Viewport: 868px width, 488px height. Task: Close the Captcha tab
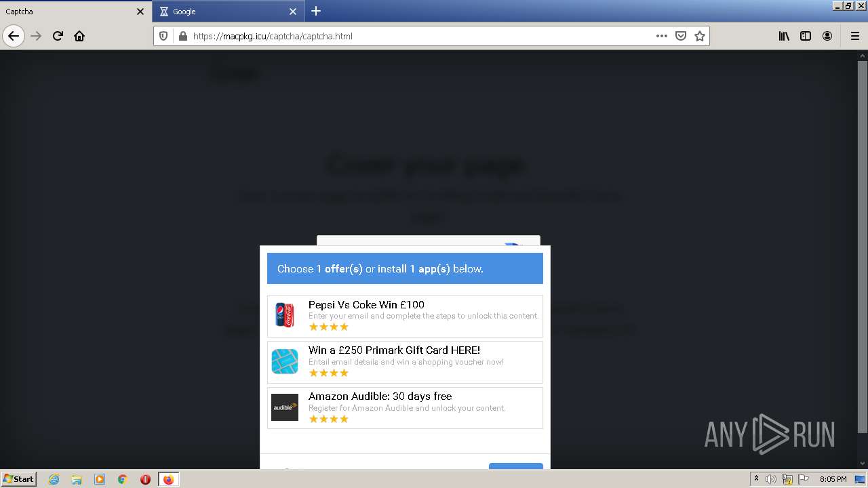[x=140, y=12]
